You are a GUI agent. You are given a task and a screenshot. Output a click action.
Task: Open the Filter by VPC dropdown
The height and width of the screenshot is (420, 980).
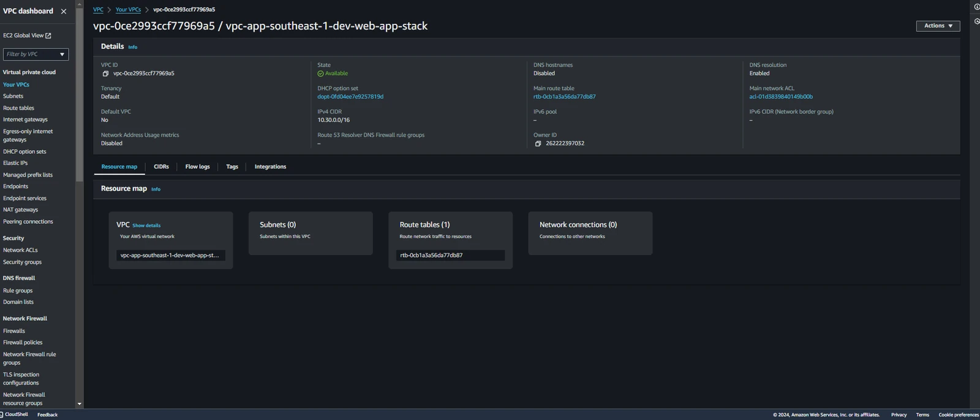coord(36,55)
